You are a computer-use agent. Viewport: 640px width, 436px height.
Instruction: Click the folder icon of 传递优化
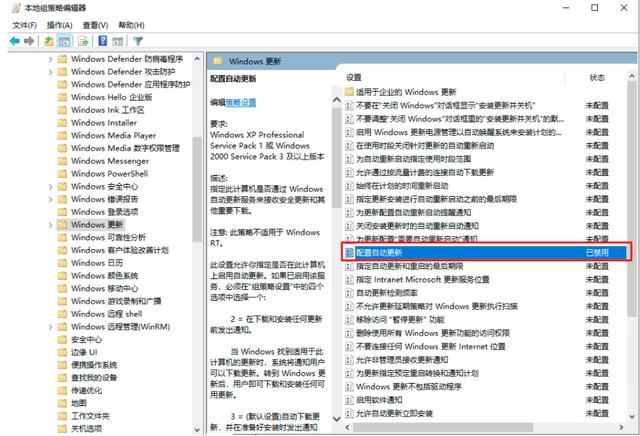(x=62, y=390)
